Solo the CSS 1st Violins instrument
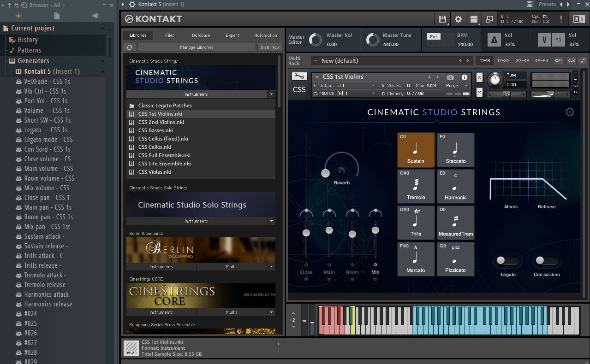 tap(479, 77)
